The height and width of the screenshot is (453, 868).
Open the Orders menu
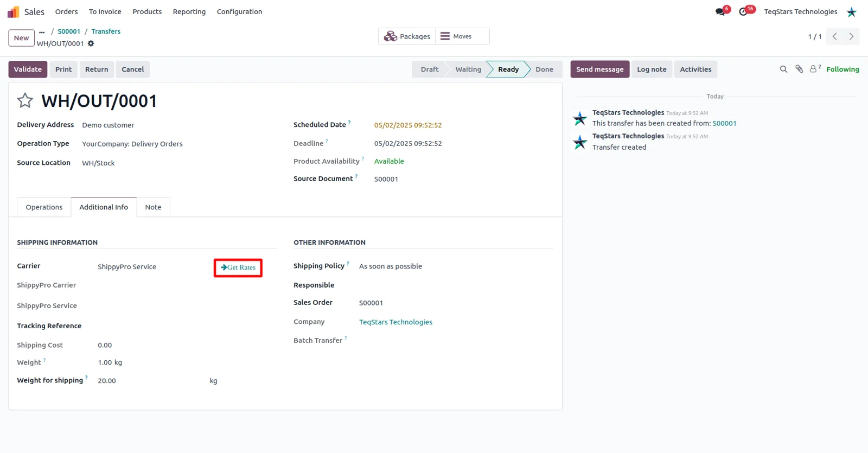click(66, 11)
